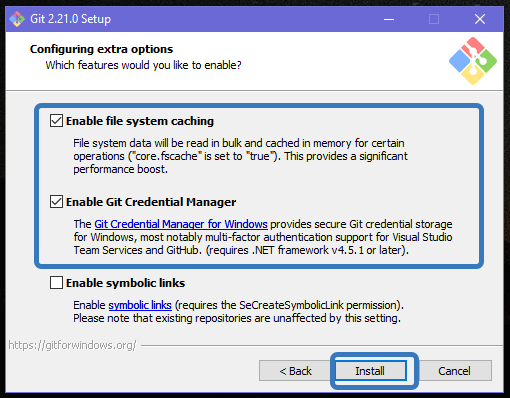This screenshot has width=510, height=398.
Task: Cancel the Git setup
Action: point(454,371)
